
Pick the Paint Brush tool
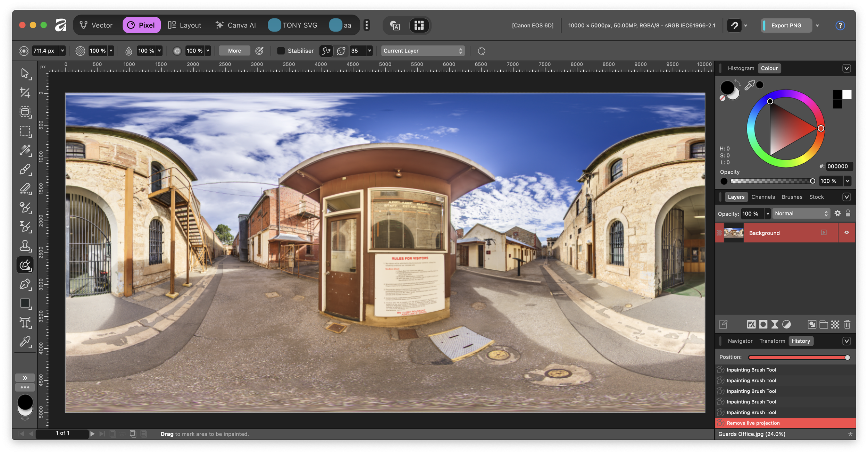[x=25, y=169]
